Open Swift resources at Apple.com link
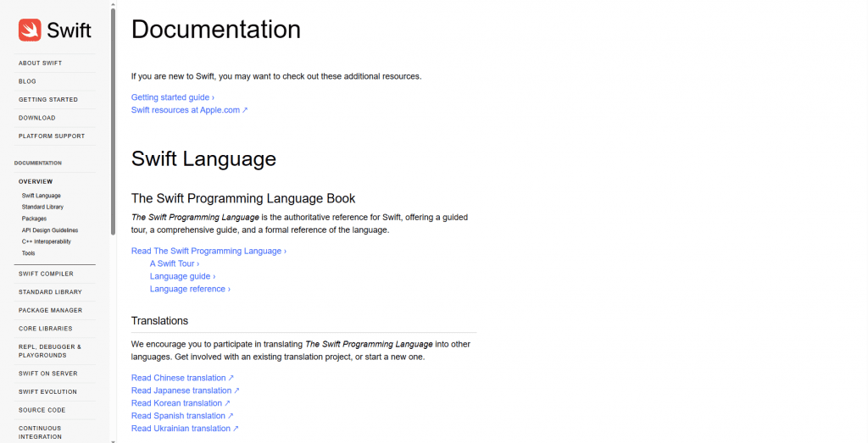Image resolution: width=868 pixels, height=443 pixels. click(x=189, y=110)
